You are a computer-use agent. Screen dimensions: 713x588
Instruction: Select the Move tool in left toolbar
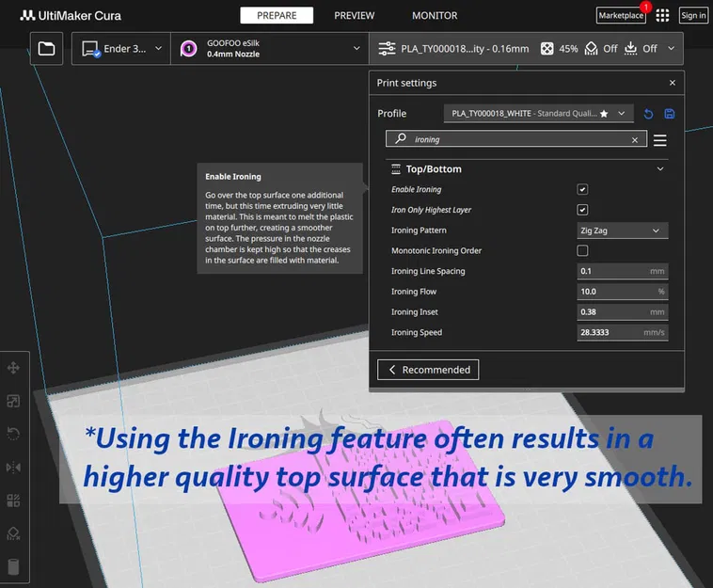(13, 368)
